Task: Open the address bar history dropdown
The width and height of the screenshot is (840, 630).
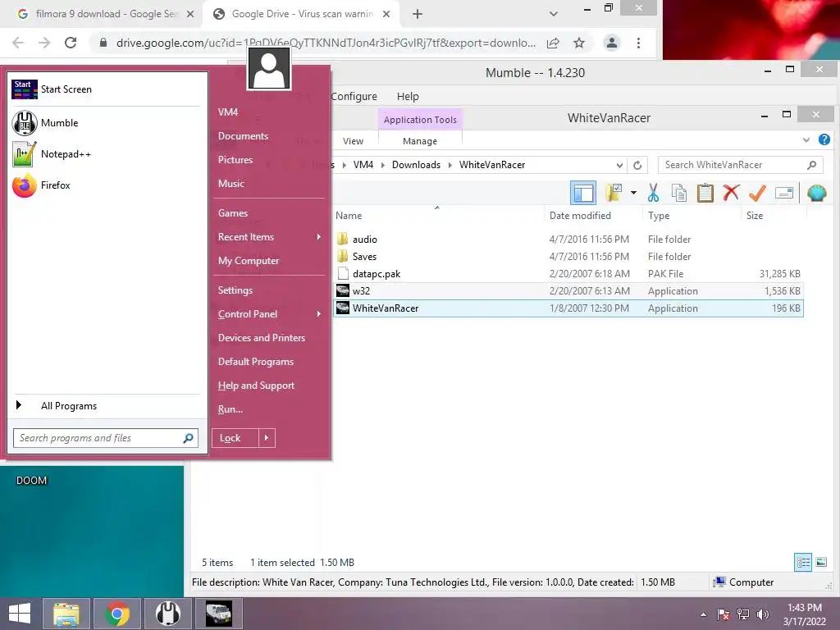Action: (x=619, y=165)
